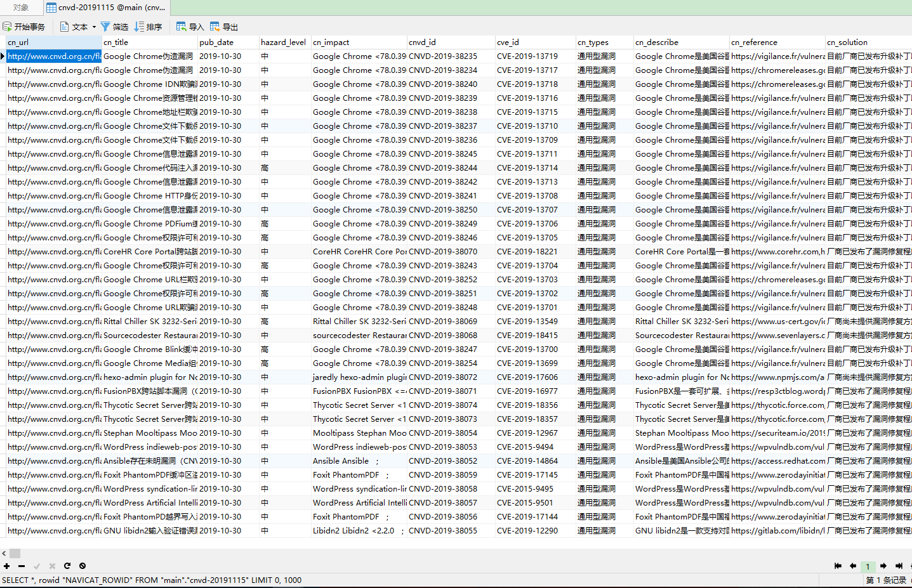Click the cn_title column header

pyautogui.click(x=150, y=42)
